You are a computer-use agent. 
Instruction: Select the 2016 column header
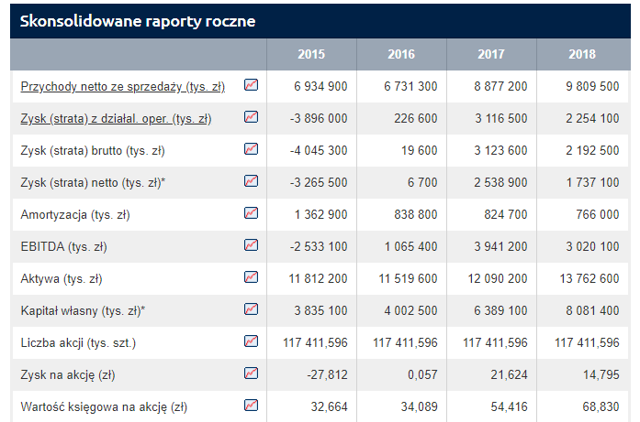pos(401,54)
